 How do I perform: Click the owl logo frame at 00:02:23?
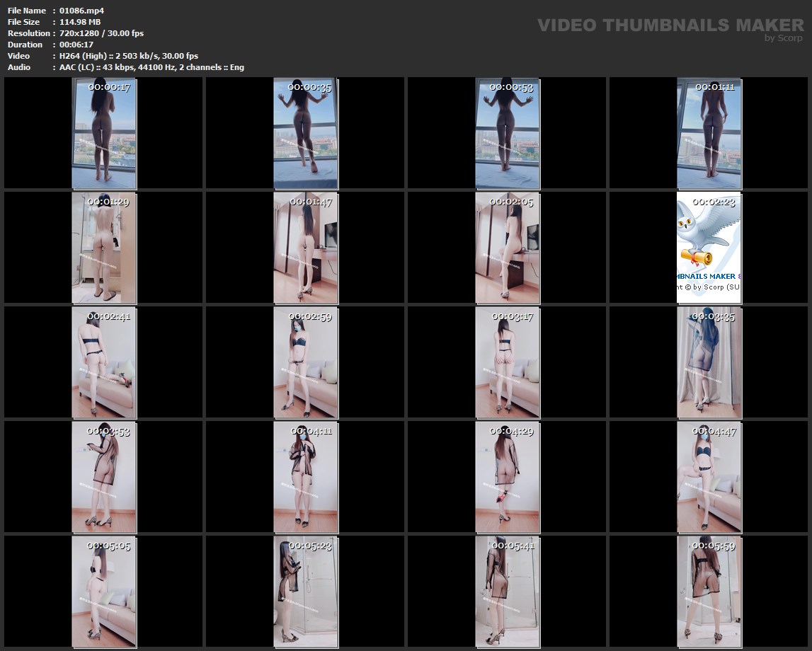pos(709,248)
